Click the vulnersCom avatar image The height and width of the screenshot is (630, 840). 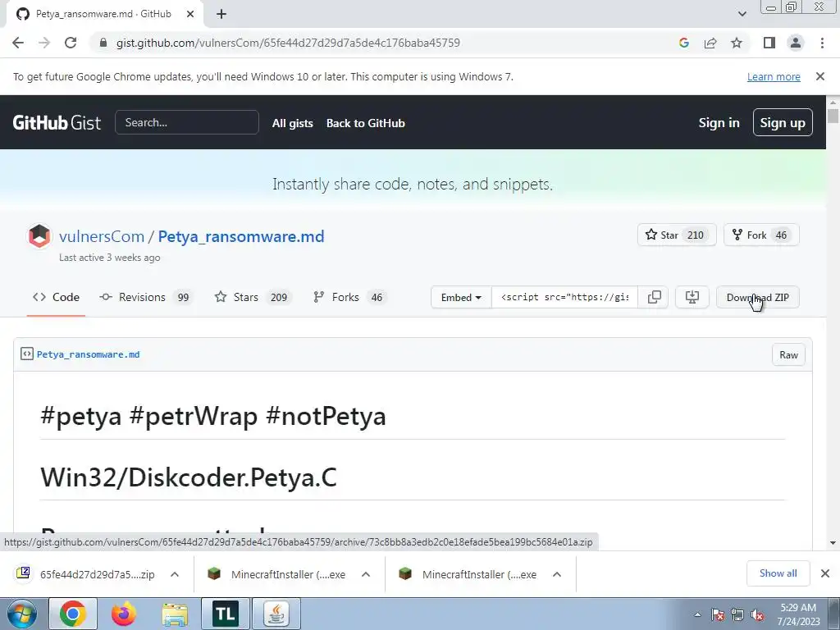pyautogui.click(x=39, y=236)
